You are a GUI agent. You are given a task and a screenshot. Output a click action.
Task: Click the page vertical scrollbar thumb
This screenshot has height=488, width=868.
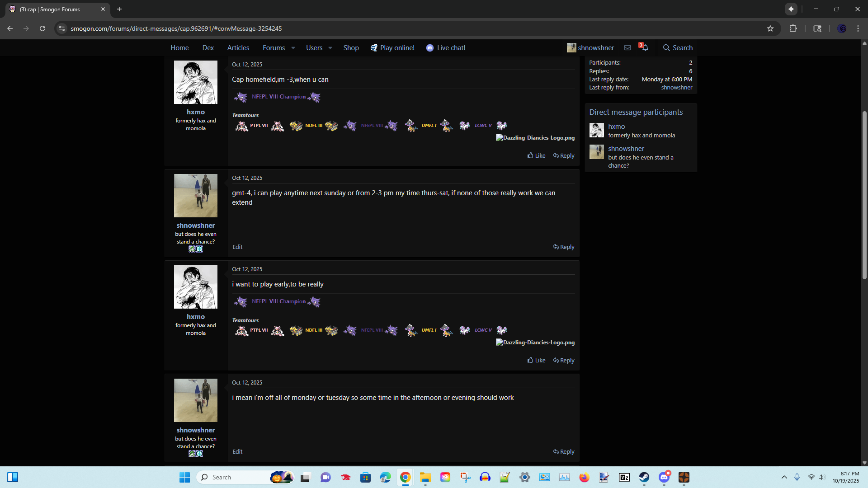864,194
